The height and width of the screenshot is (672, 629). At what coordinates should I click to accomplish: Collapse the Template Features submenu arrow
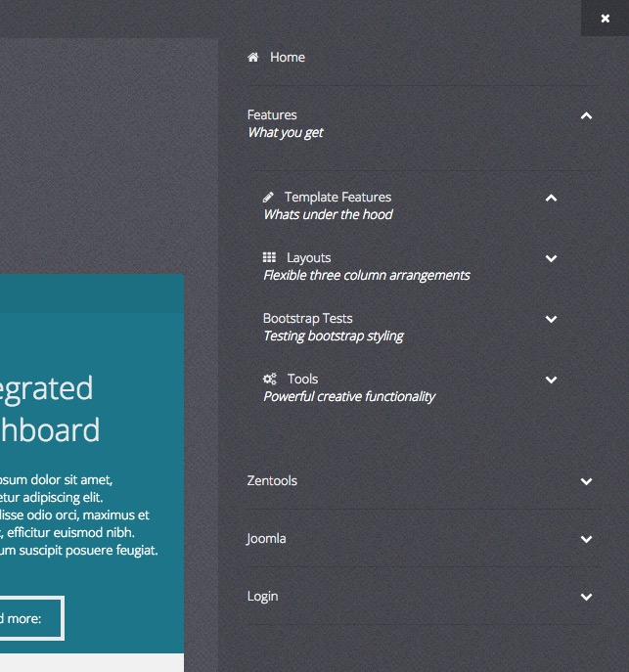pyautogui.click(x=551, y=199)
